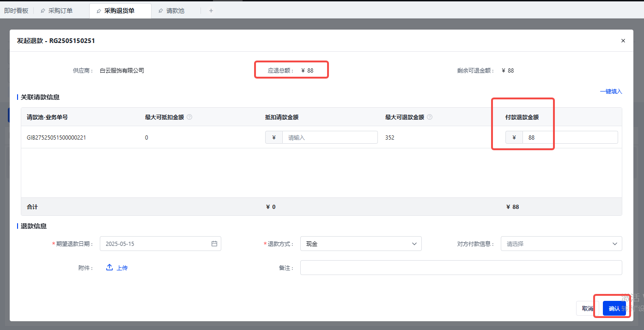Screen dimensions: 644x330
Task: Click the pin icon on 采购订单 tab
Action: pos(43,11)
